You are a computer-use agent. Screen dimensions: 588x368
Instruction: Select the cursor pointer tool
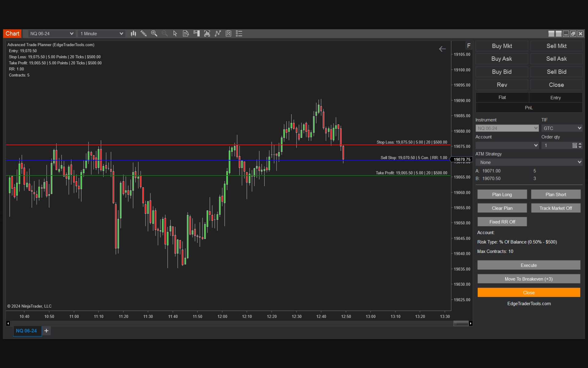click(x=175, y=34)
